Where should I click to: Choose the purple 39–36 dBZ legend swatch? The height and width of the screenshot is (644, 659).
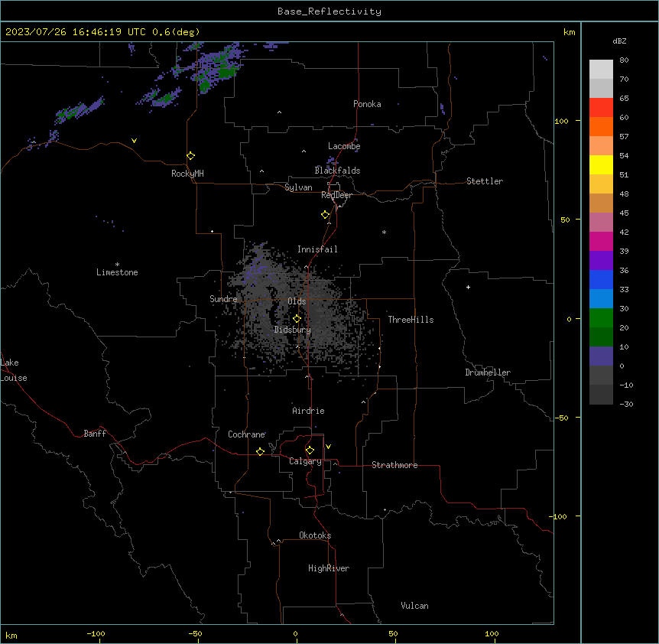pos(601,261)
